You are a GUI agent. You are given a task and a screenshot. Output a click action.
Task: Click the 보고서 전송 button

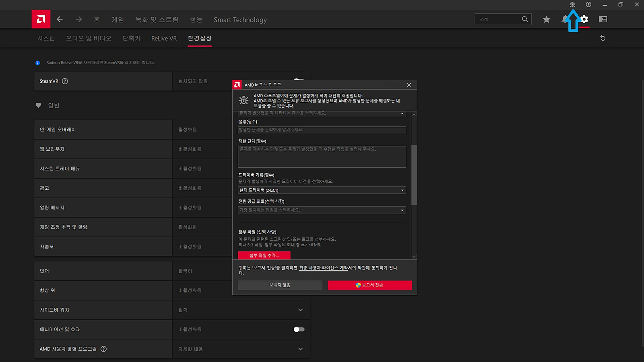(x=369, y=285)
